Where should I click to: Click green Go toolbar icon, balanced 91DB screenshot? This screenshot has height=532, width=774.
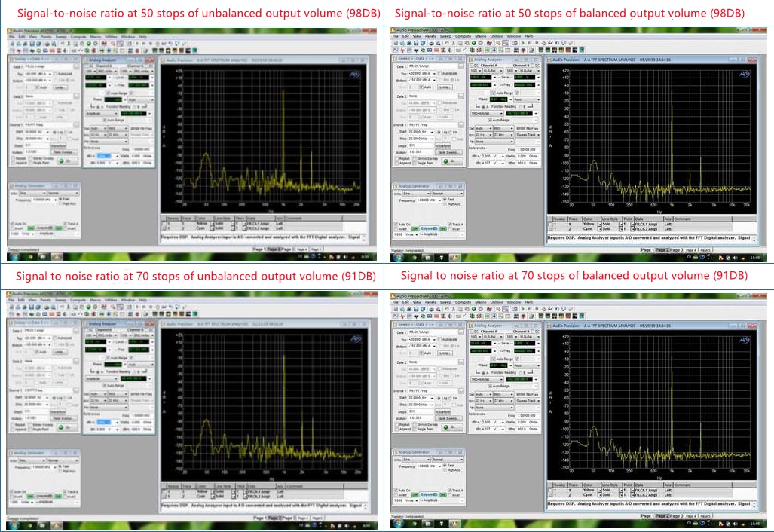click(x=474, y=309)
